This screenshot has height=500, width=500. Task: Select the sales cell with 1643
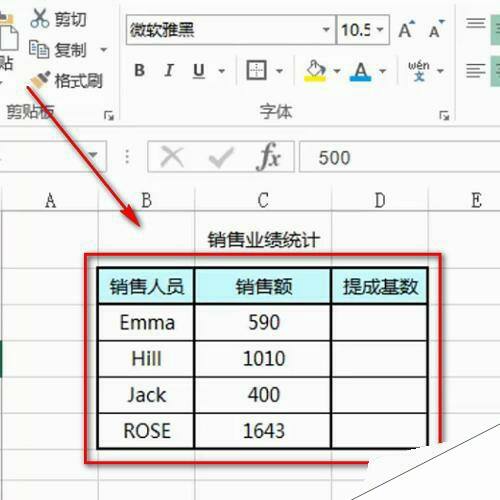point(263,431)
